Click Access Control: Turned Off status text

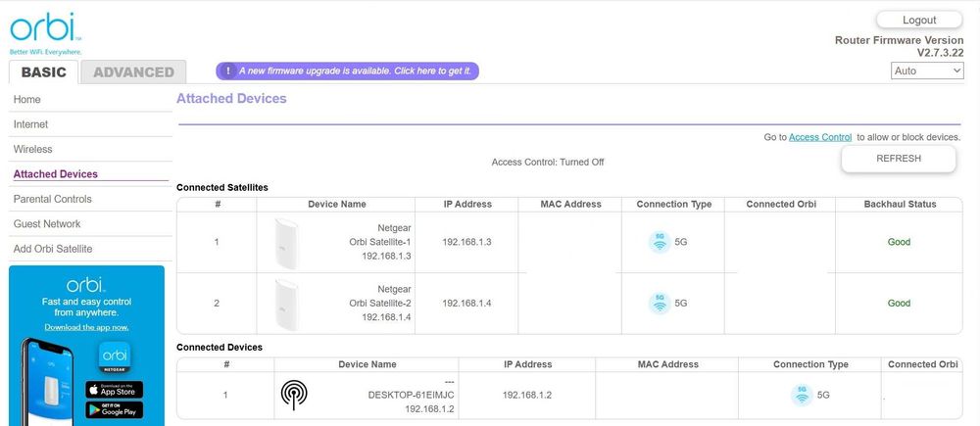tap(548, 162)
